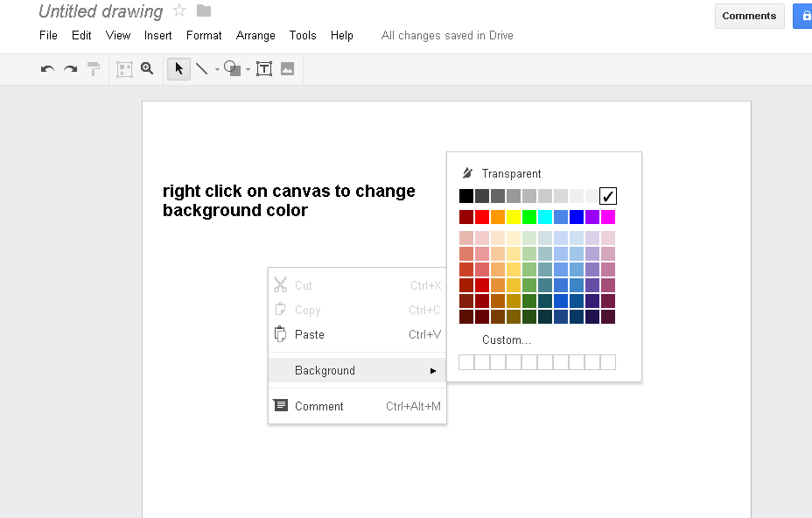Activate the Select arrow tool

point(178,69)
